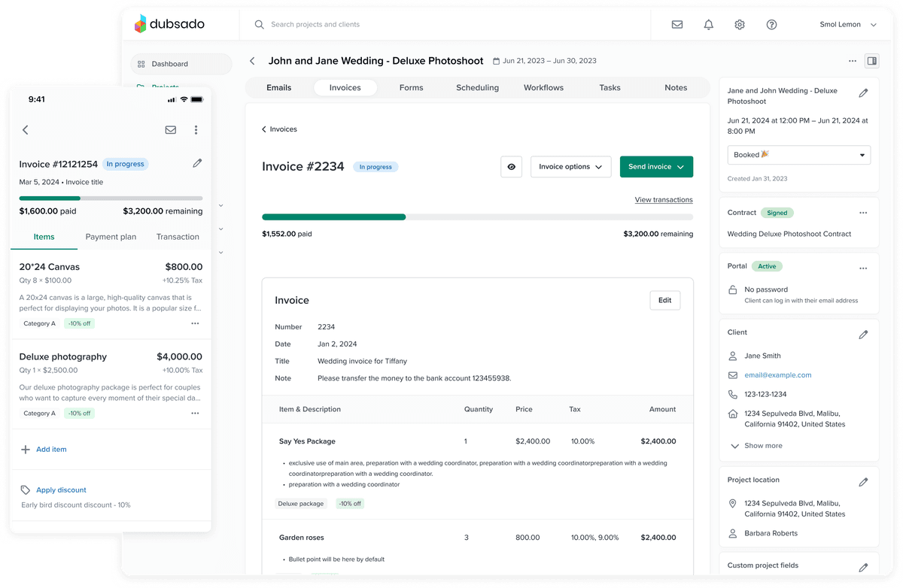Click the phone number 123-123-1234

point(765,395)
